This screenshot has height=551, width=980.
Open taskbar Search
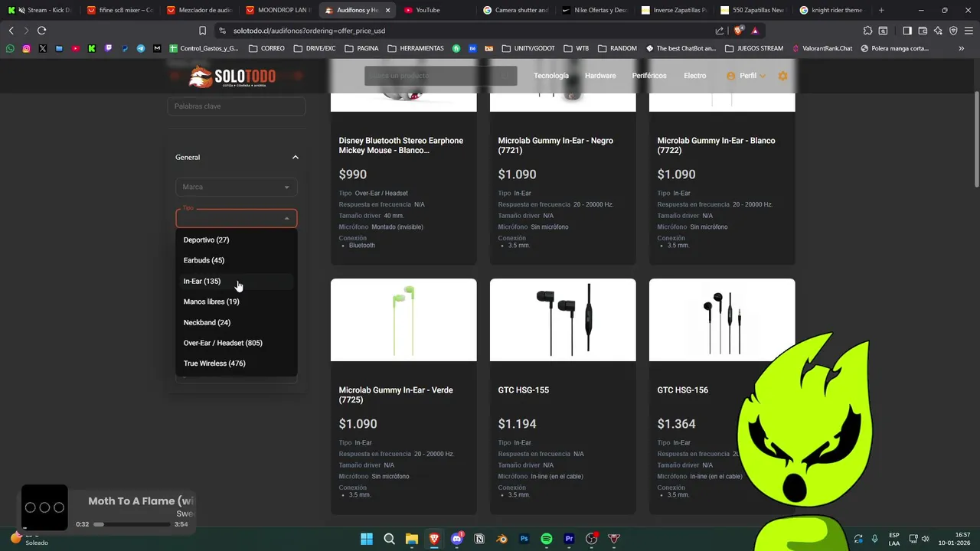click(x=389, y=539)
